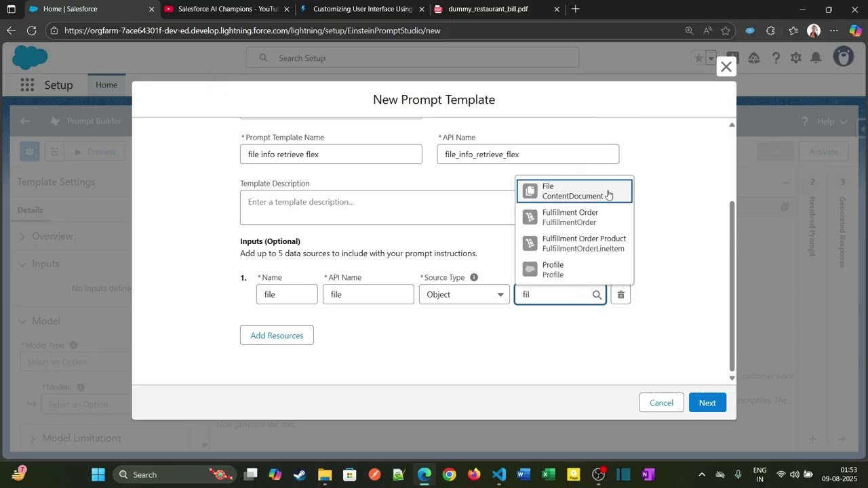Click the Template Description text area
Viewport: 868px width, 488px height.
[377, 207]
